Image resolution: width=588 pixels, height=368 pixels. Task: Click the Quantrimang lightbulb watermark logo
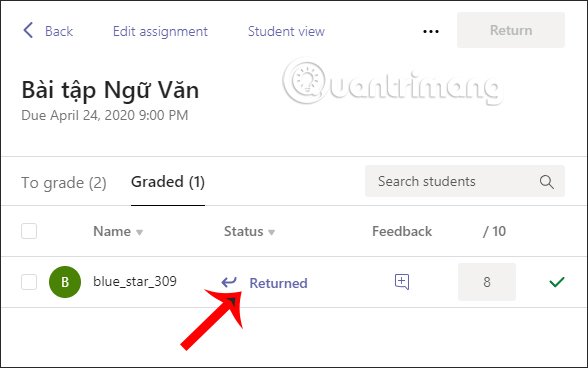click(x=305, y=81)
